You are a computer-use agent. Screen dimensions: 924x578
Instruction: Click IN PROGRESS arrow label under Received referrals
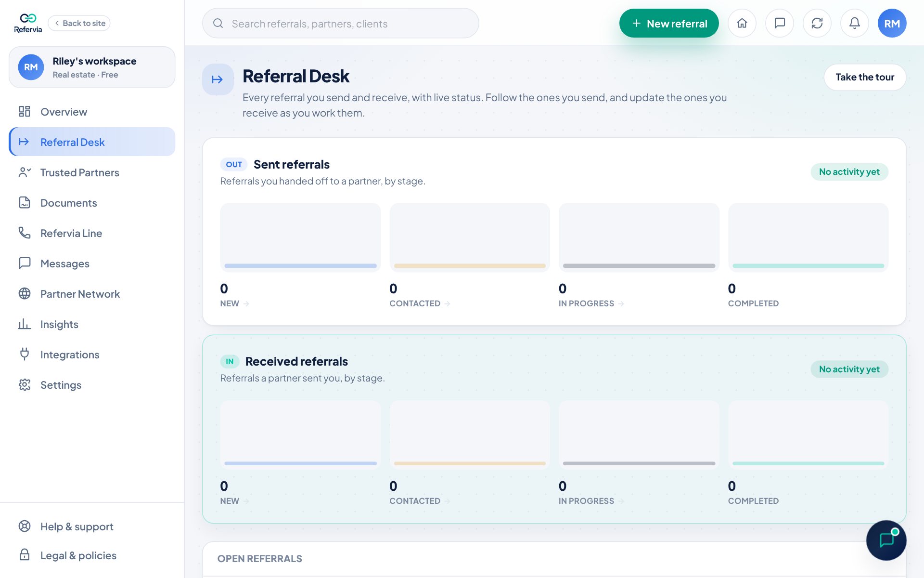[x=591, y=501]
